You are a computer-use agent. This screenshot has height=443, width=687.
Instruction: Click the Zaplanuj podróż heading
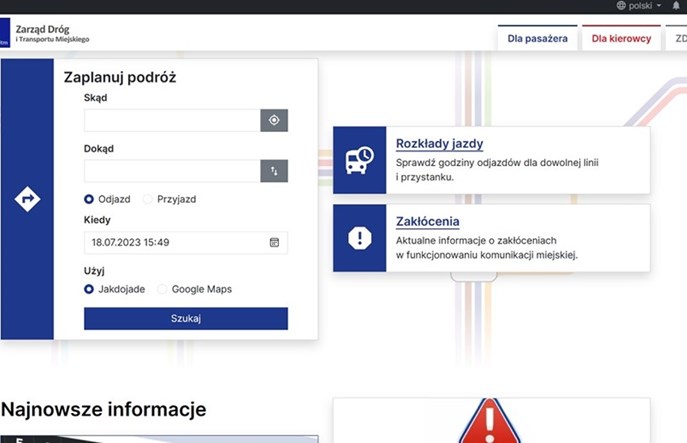(120, 77)
